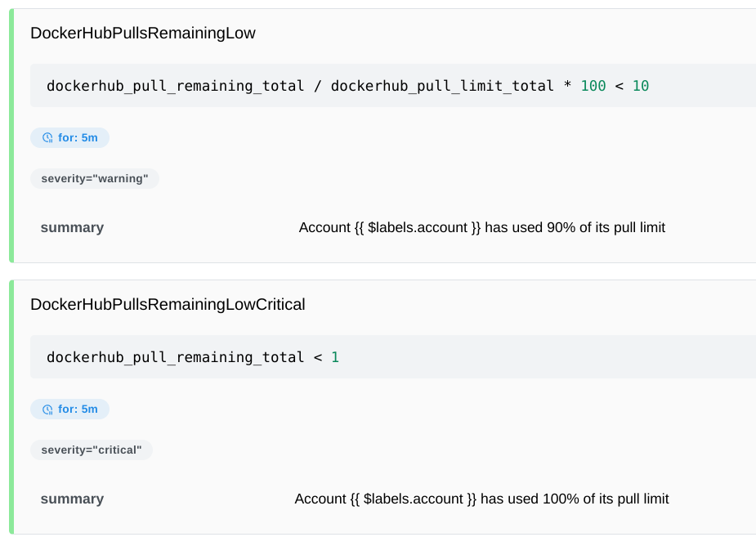
Task: Select the 'for: 5m' badge under DockerHubPullsRemainingLowCritical
Action: pos(70,409)
